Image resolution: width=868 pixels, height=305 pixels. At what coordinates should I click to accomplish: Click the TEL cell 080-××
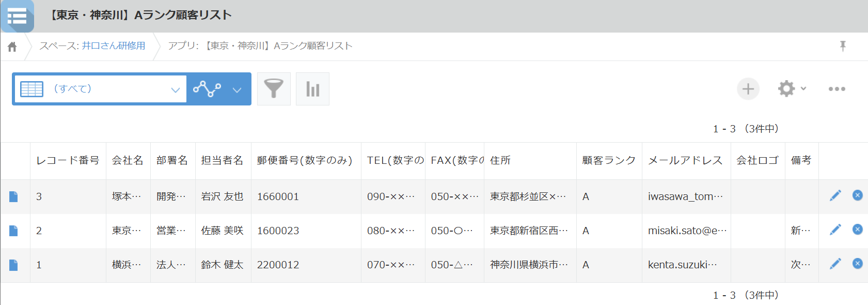393,231
